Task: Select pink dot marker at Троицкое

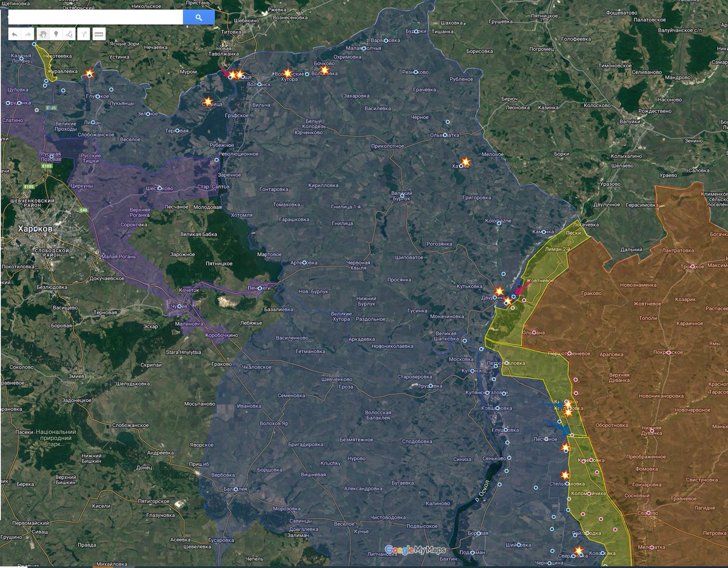Action: coord(692,266)
